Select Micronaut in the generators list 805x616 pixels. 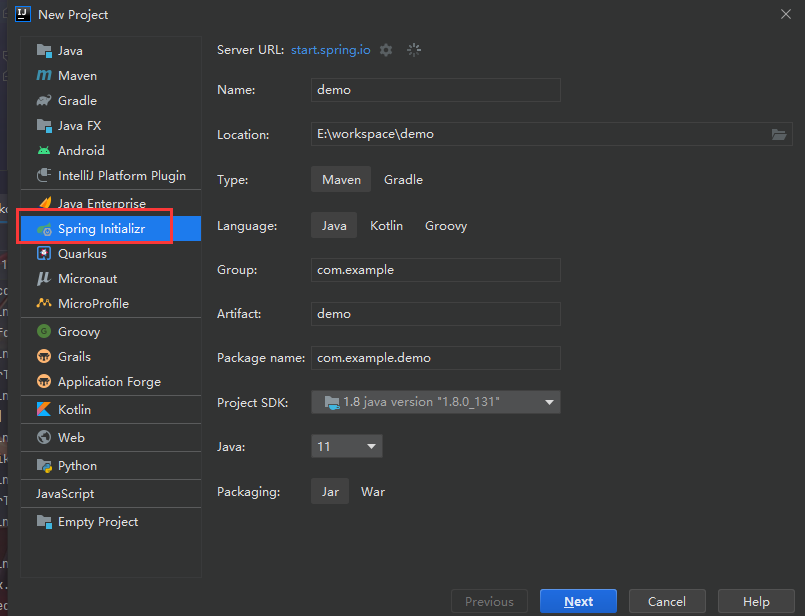click(x=111, y=279)
